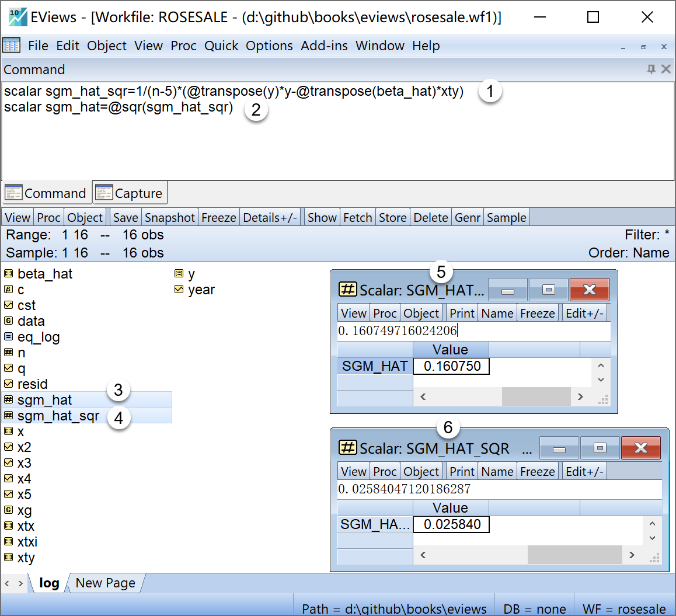676x616 pixels.
Task: Toggle Edit+/- in SGM_HAT scalar window
Action: click(584, 314)
